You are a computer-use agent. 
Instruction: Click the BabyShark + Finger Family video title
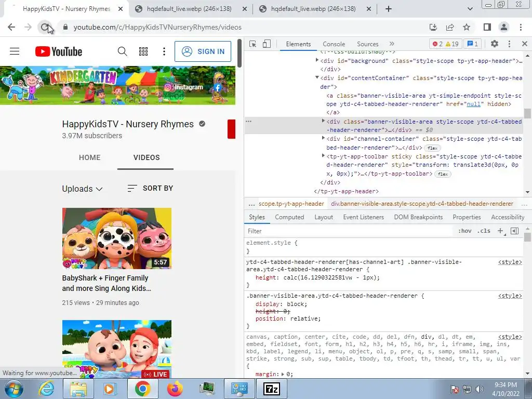click(x=107, y=283)
